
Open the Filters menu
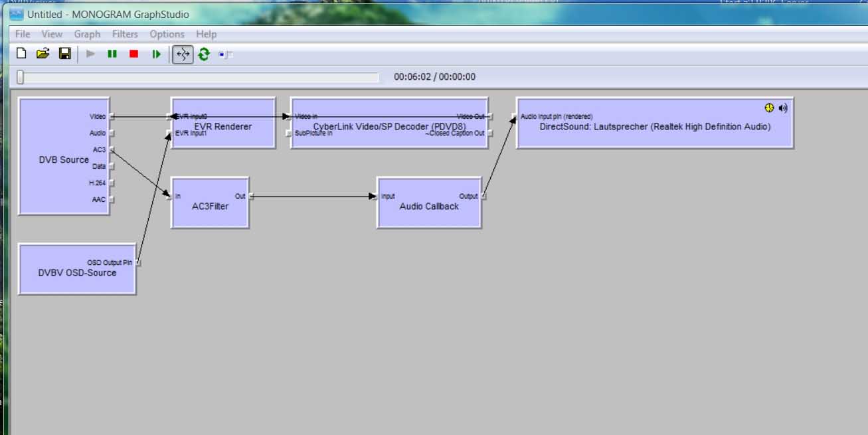click(125, 34)
